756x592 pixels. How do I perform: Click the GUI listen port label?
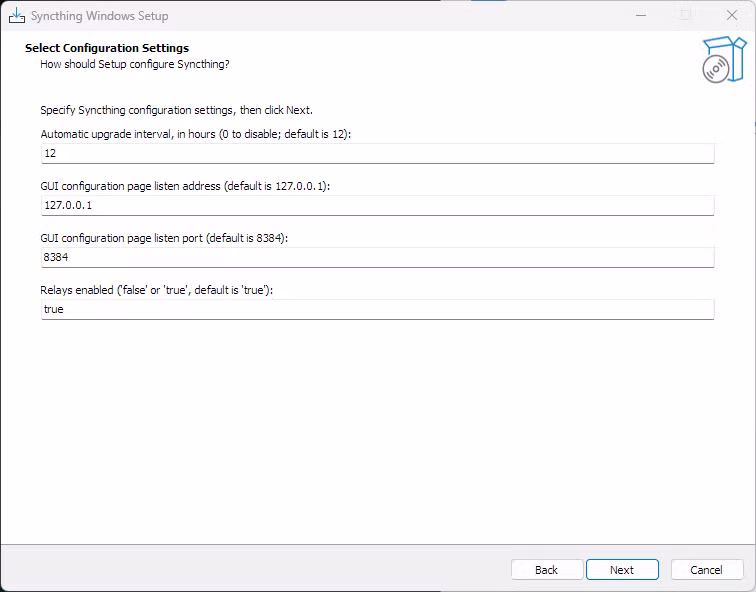click(164, 238)
